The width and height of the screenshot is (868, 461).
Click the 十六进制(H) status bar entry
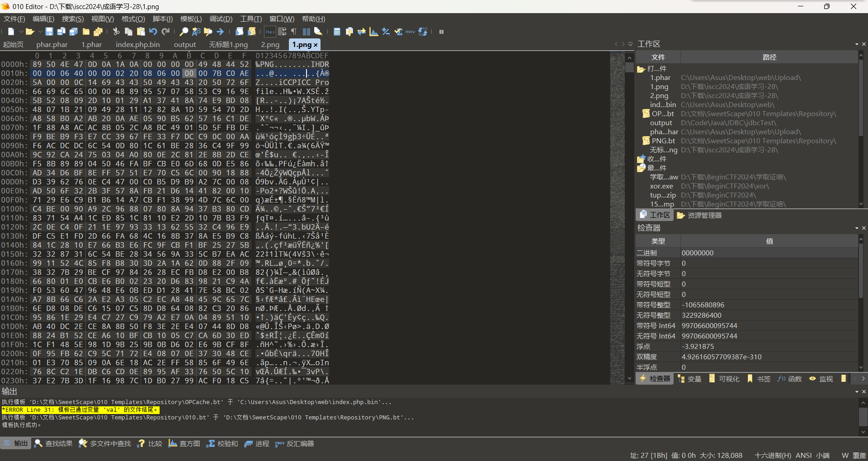[773, 456]
